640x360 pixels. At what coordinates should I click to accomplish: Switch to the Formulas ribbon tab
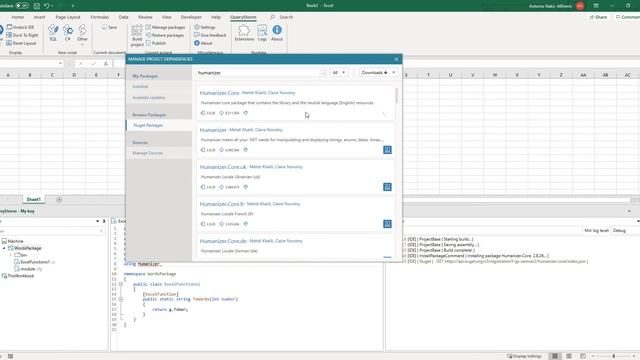pos(100,17)
